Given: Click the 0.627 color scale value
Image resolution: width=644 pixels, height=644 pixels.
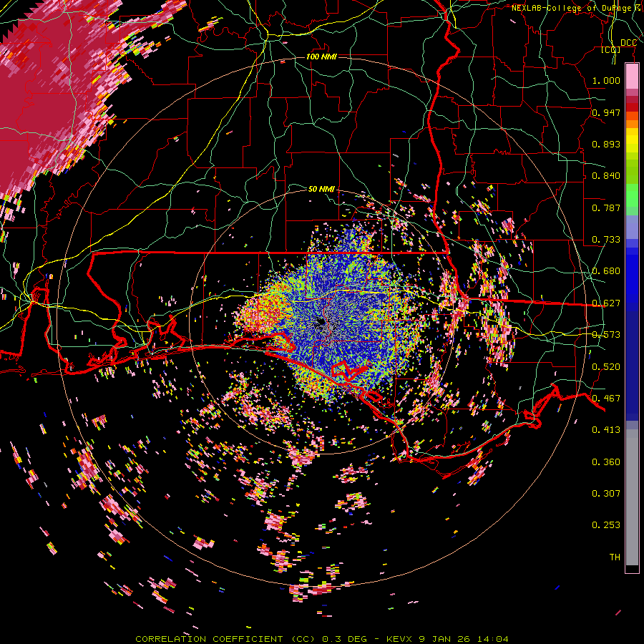Looking at the screenshot, I should [606, 303].
